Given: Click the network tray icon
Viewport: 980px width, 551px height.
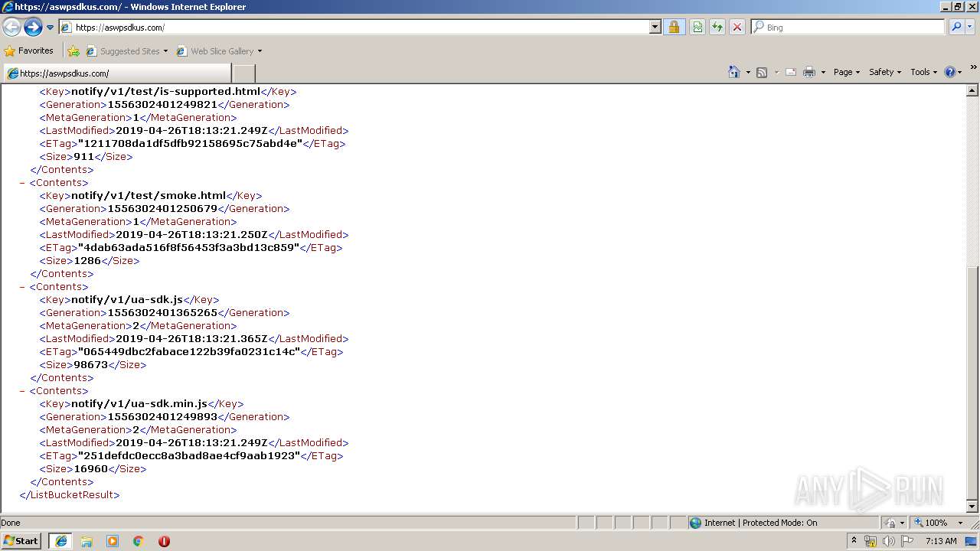Looking at the screenshot, I should point(871,541).
